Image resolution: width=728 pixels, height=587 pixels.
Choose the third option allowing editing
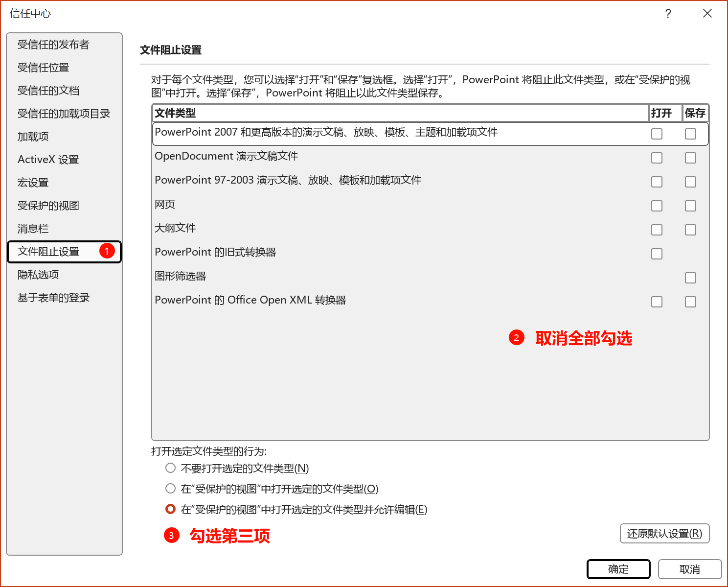(170, 509)
